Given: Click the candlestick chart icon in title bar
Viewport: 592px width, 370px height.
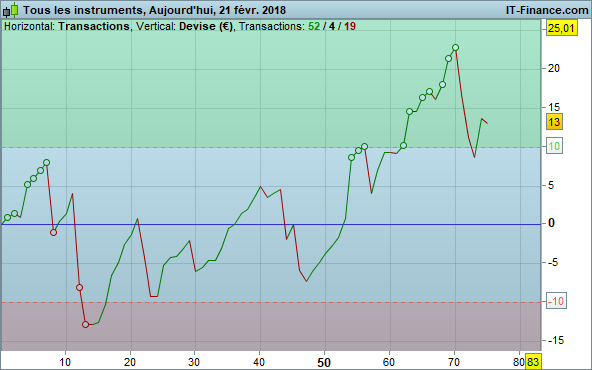Looking at the screenshot, I should (x=11, y=10).
